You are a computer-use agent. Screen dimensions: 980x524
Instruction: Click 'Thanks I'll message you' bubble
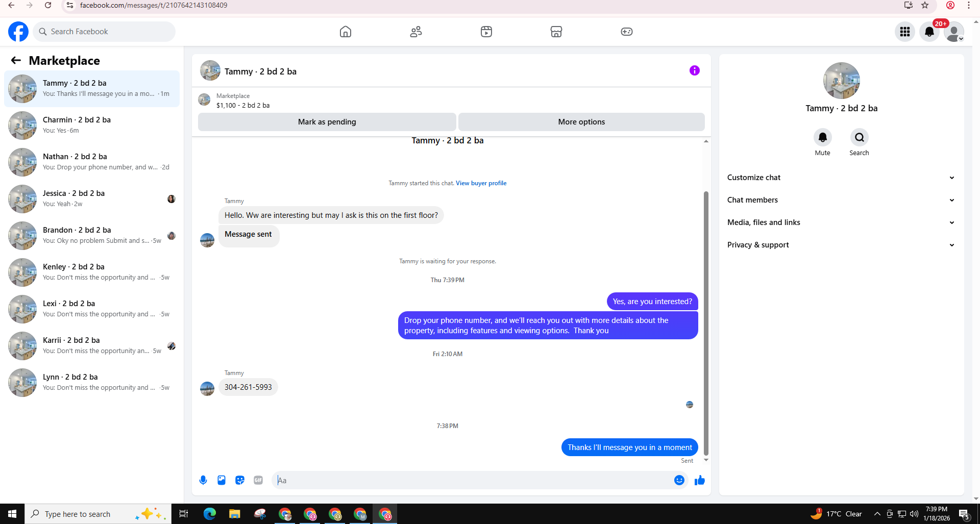click(630, 447)
